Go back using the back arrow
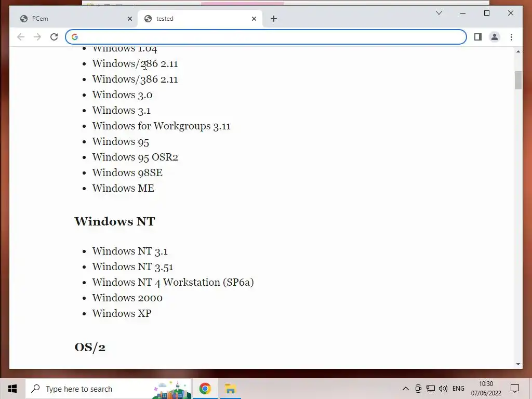The image size is (532, 399). click(x=21, y=37)
